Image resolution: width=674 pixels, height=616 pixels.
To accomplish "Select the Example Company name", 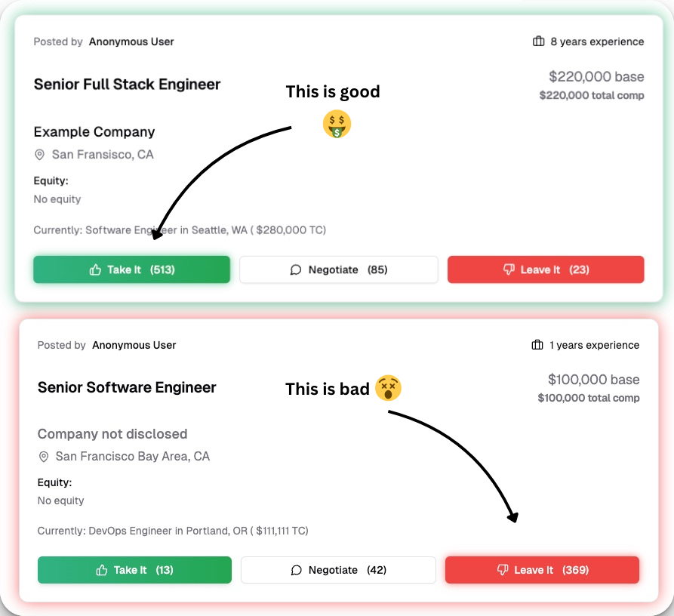I will (94, 132).
